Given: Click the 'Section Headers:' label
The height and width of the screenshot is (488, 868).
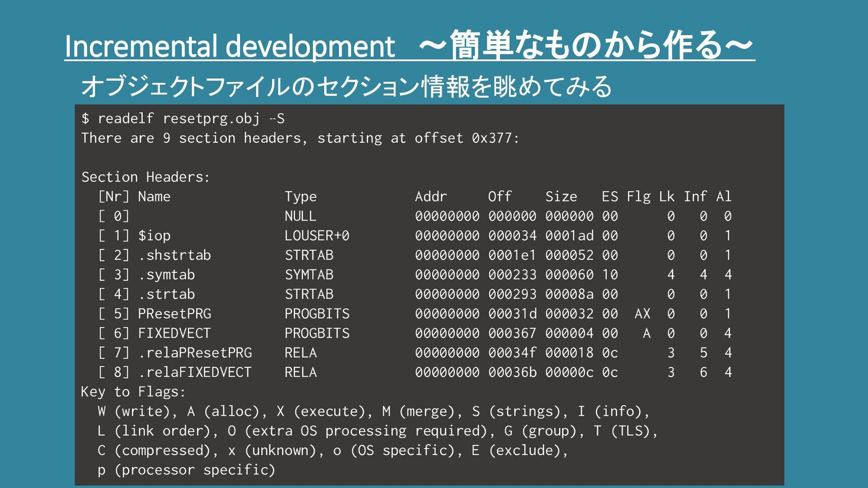Looking at the screenshot, I should [x=146, y=177].
